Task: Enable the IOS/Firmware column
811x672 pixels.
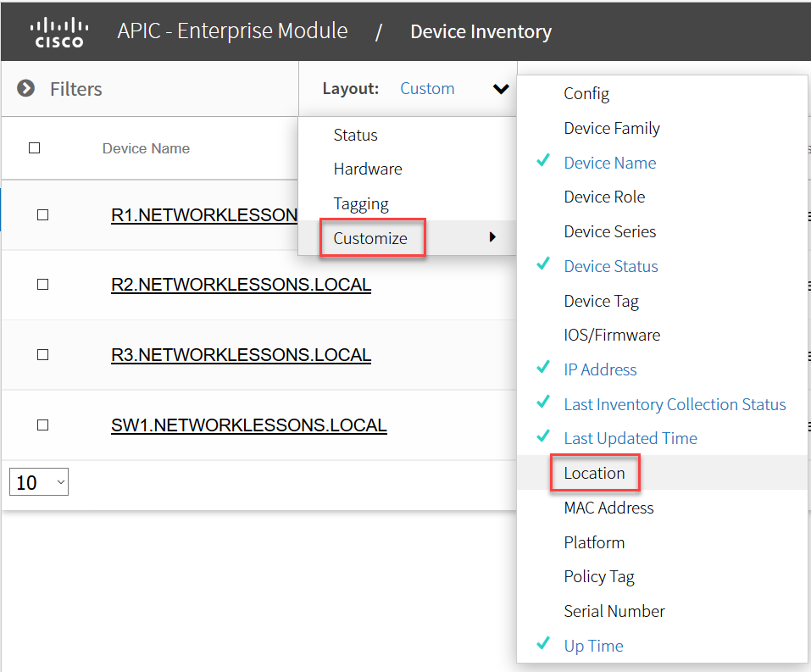Action: 612,336
